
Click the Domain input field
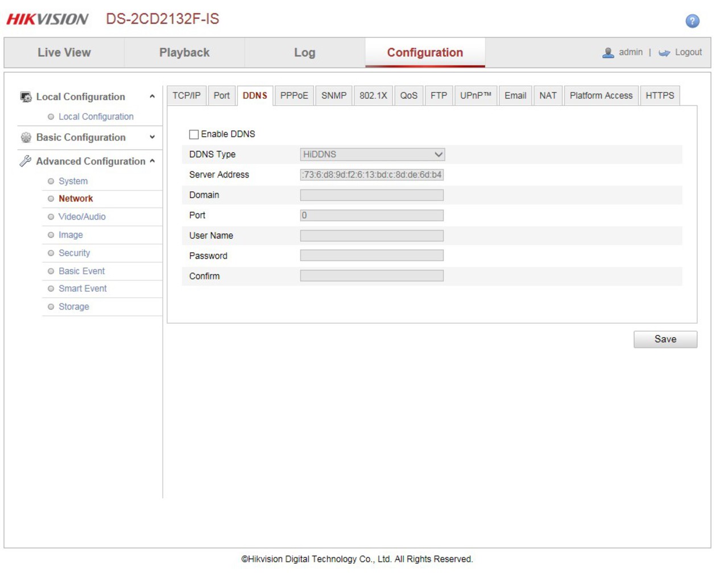tap(372, 195)
